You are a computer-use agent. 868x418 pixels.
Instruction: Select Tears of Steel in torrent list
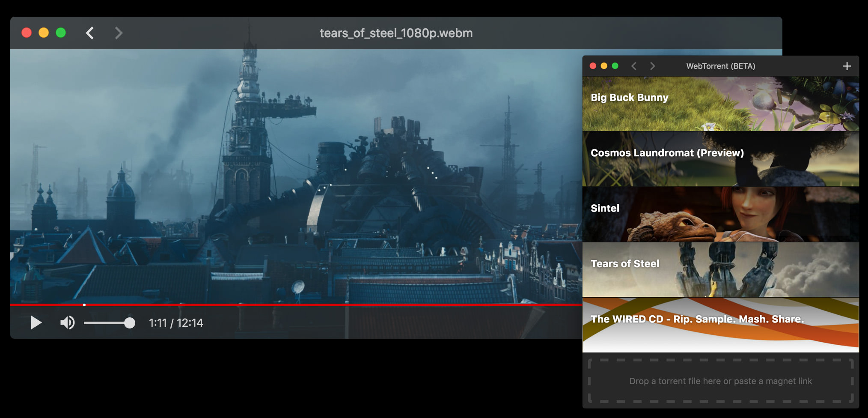(x=720, y=270)
